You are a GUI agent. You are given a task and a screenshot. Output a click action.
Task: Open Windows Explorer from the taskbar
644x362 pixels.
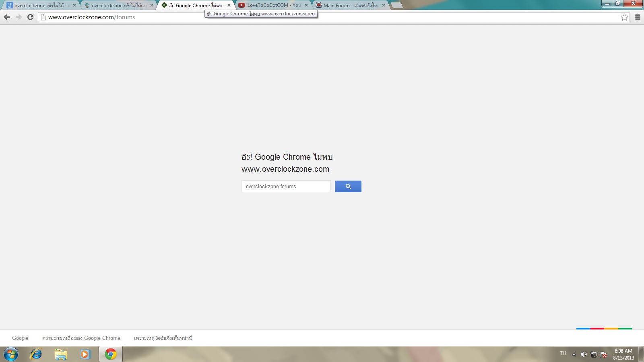coord(61,354)
